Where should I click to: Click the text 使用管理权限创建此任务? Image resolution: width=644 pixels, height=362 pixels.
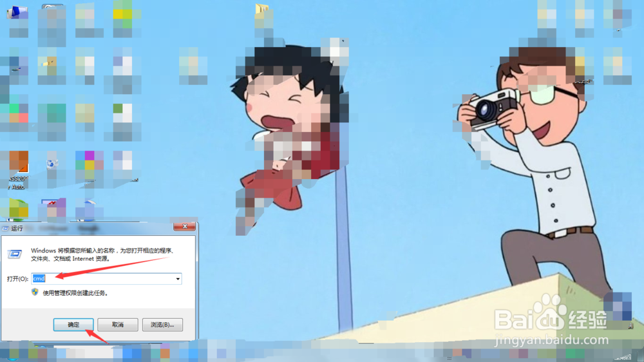tap(75, 293)
